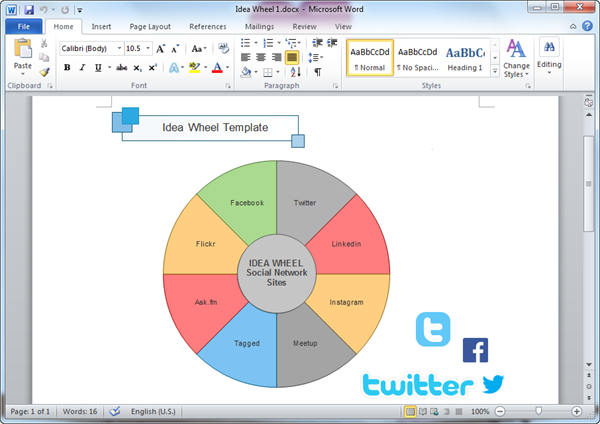
Task: Click the 100% zoom level button
Action: (480, 411)
